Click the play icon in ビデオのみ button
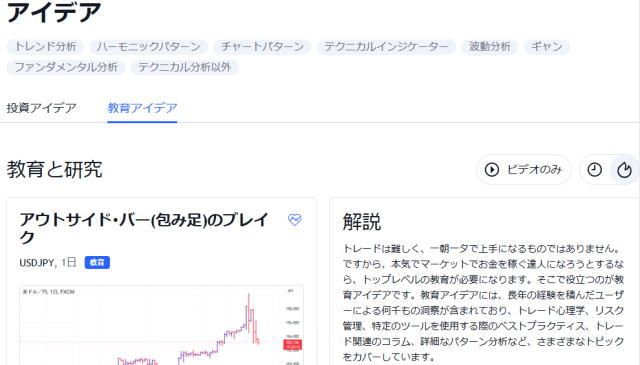Viewport: 640px width, 365px height. [492, 169]
